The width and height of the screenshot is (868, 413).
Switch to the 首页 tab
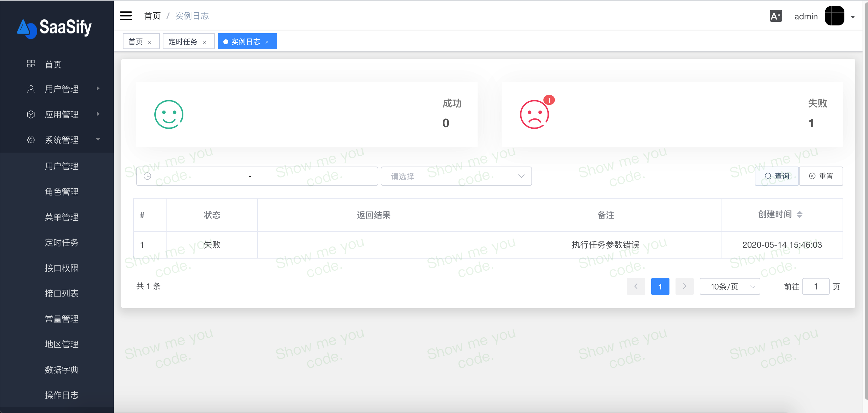(x=136, y=41)
